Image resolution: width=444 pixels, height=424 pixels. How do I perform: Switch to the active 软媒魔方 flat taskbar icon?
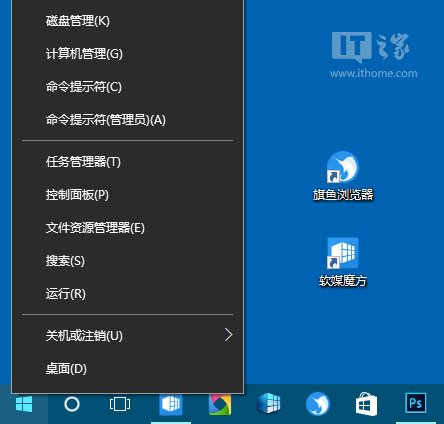(171, 404)
